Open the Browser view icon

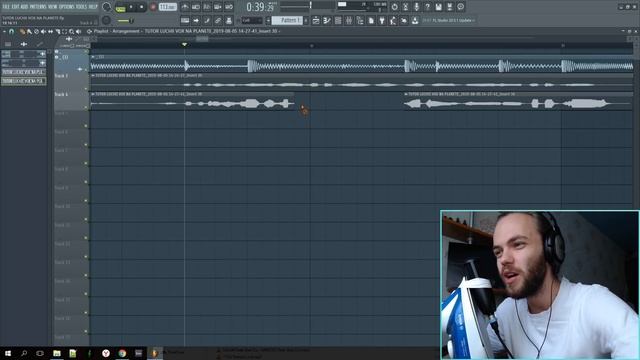coord(360,20)
